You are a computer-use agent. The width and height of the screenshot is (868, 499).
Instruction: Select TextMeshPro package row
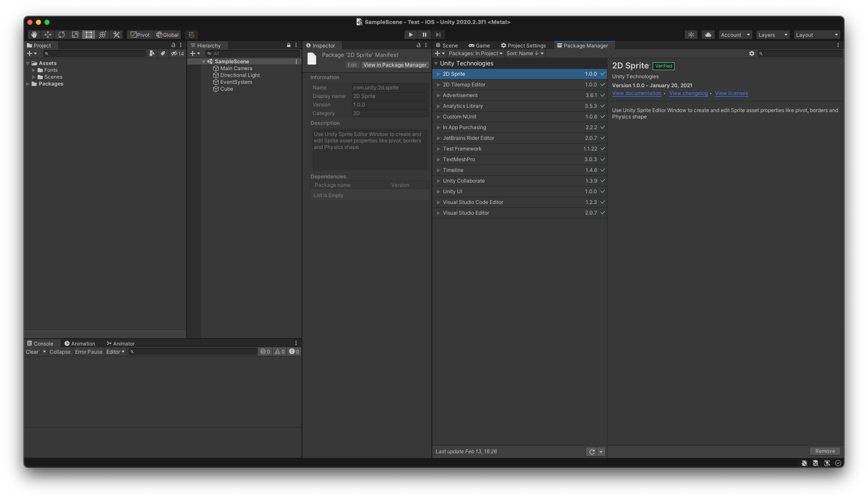[x=519, y=159]
